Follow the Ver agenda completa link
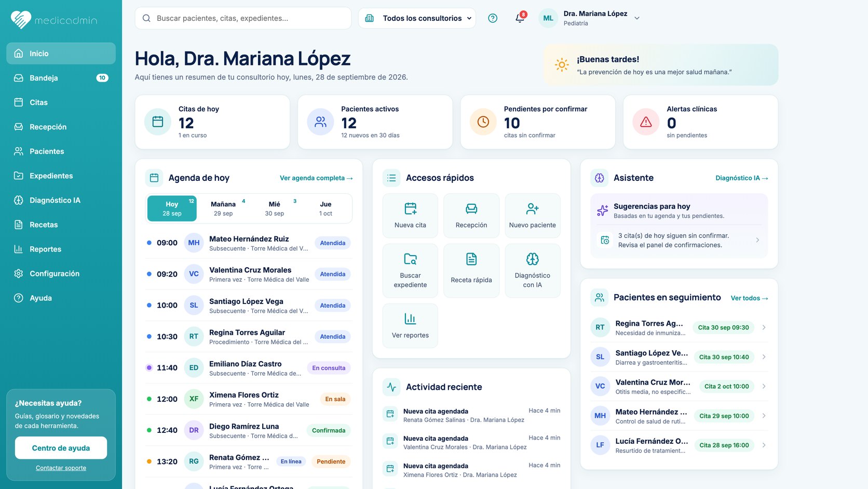Image resolution: width=868 pixels, height=489 pixels. point(316,178)
